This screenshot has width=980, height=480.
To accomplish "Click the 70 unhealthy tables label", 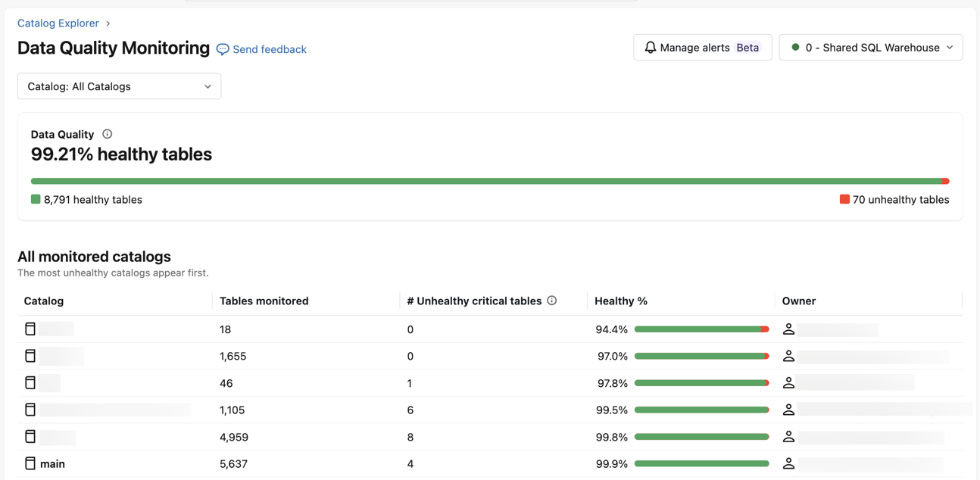I will pos(900,200).
